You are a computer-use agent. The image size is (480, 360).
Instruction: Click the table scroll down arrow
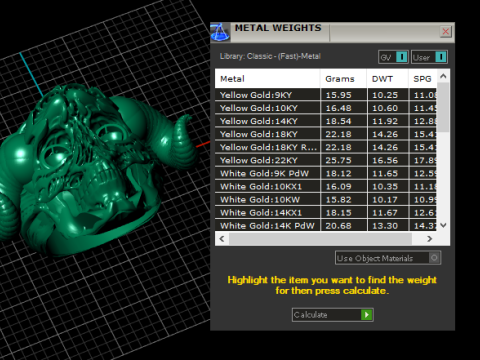point(443,225)
